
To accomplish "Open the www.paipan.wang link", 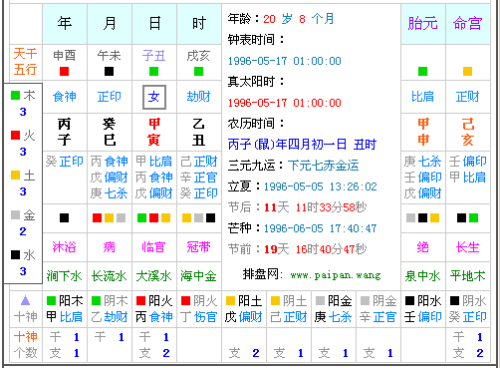I will 335,275.
